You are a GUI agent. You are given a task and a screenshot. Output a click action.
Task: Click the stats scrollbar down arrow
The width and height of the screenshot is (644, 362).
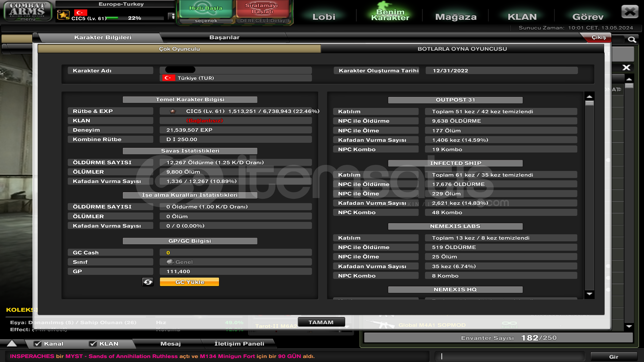[589, 294]
